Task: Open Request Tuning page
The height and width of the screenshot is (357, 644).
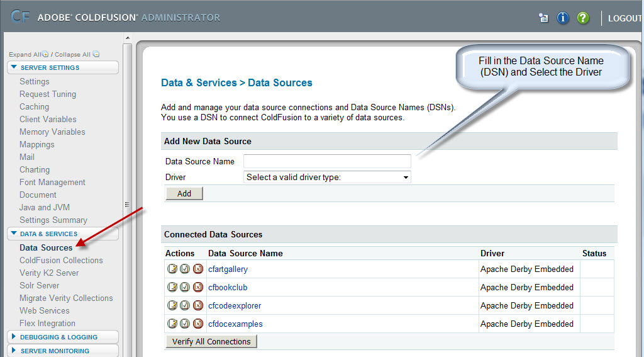Action: tap(48, 94)
